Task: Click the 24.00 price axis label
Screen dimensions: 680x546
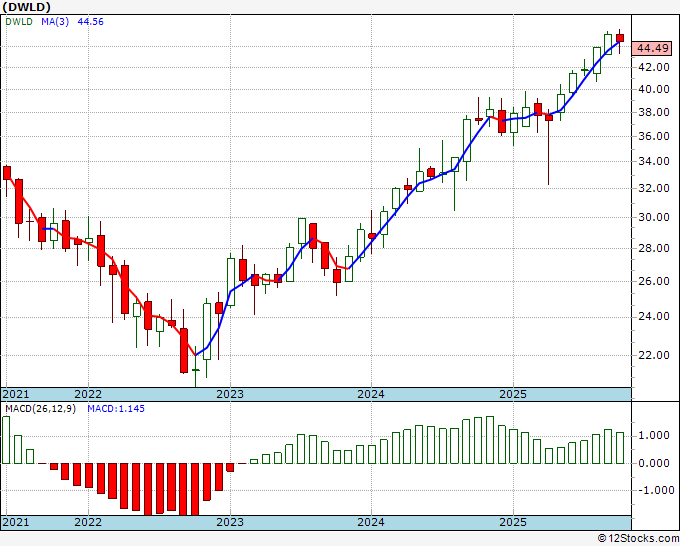Action: 654,316
